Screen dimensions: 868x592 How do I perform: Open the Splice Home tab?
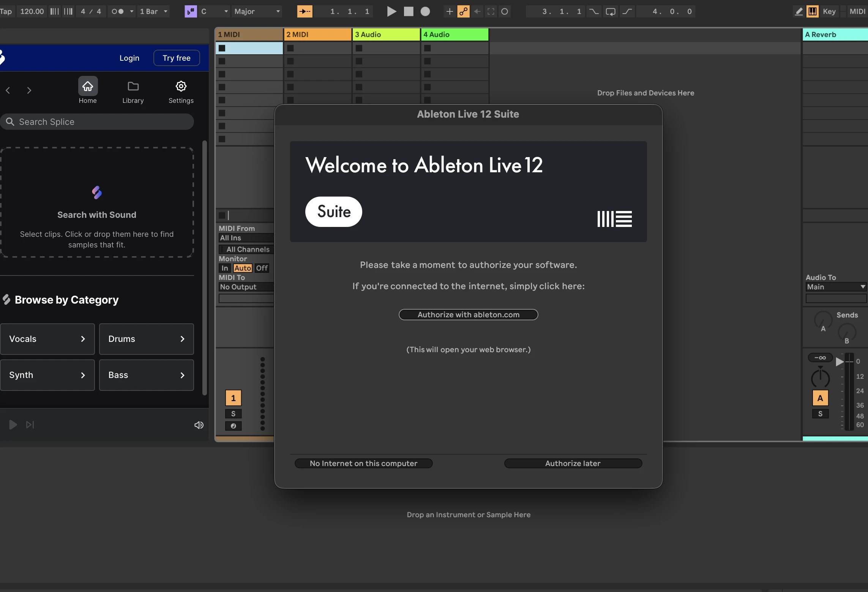click(x=88, y=91)
